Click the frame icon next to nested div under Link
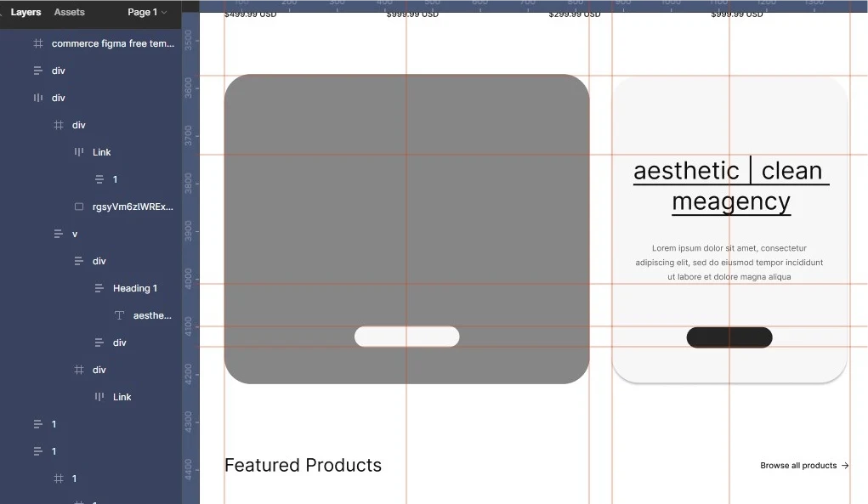This screenshot has width=868, height=504. [x=60, y=125]
